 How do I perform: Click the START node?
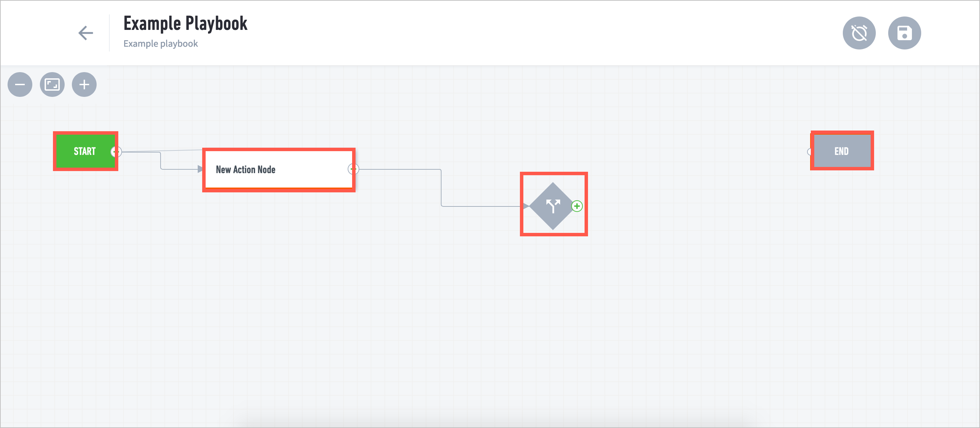(85, 151)
